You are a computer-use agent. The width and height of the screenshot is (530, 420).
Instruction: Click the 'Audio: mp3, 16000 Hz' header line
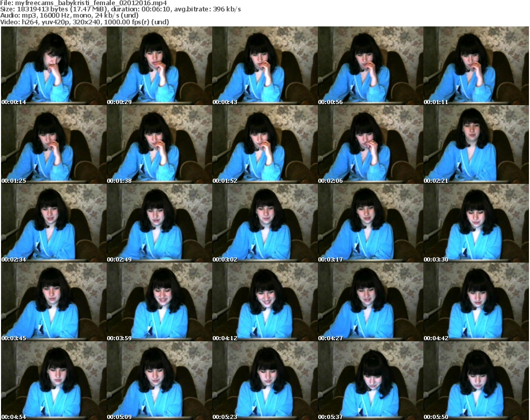click(x=69, y=16)
